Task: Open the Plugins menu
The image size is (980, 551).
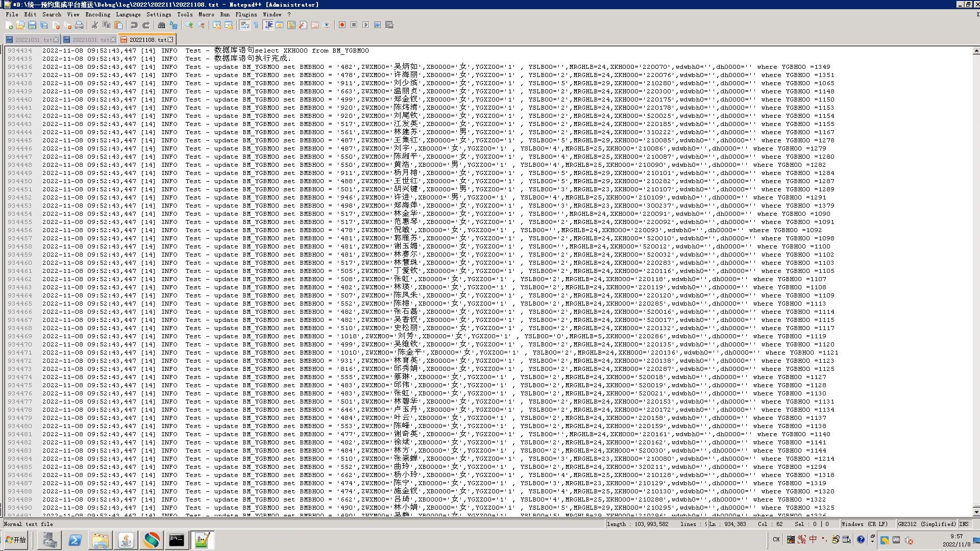Action: pyautogui.click(x=246, y=14)
